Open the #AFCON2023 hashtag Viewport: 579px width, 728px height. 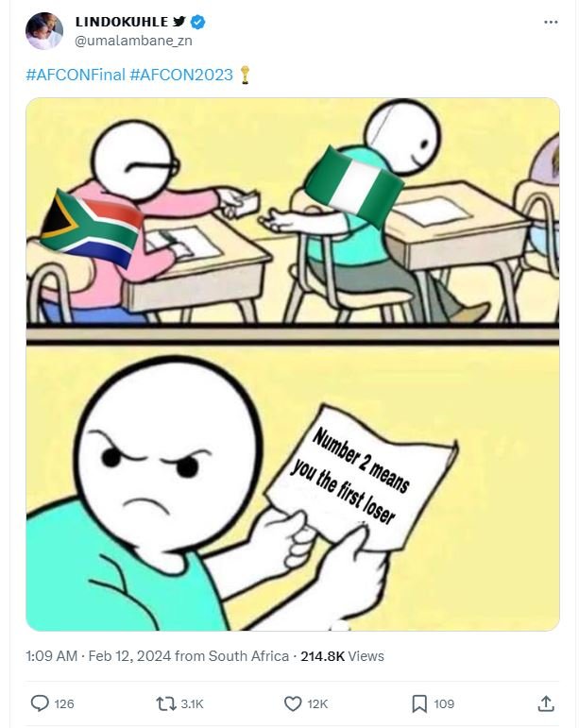[x=181, y=75]
